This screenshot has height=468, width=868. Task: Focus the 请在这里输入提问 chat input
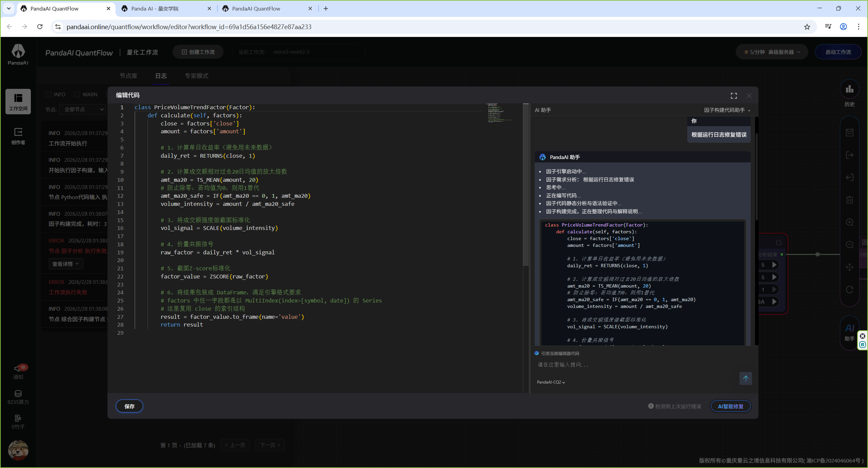(637, 365)
